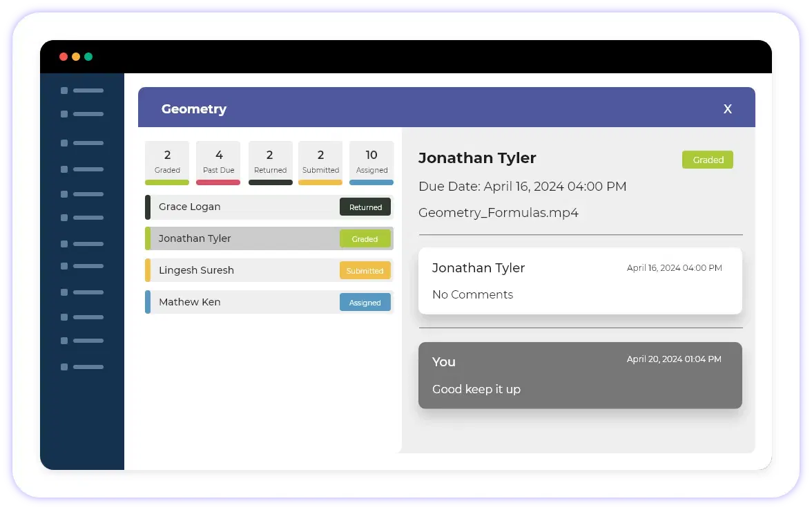Viewport: 812px width, 510px height.
Task: Click the Graded badge in Jonathan Tyler's row
Action: [365, 239]
